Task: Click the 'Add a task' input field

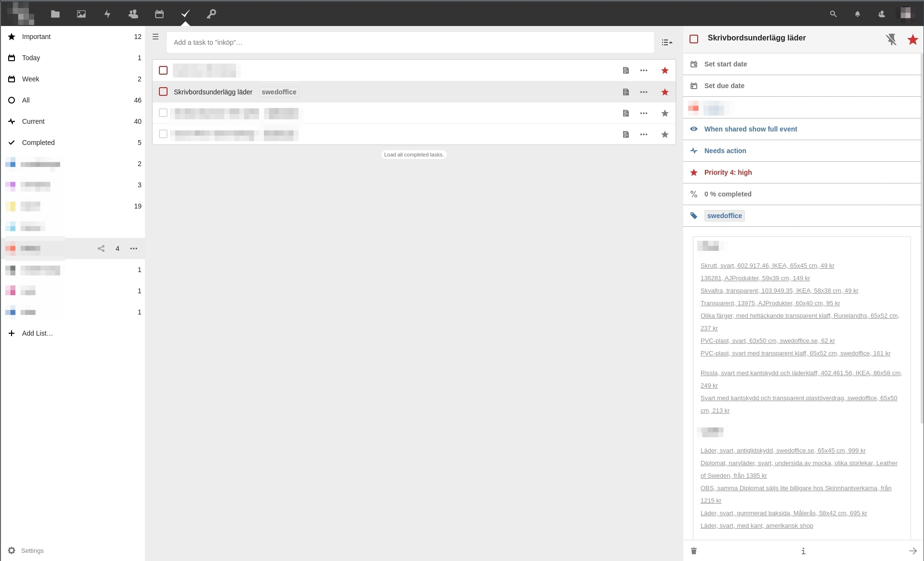Action: coord(411,42)
